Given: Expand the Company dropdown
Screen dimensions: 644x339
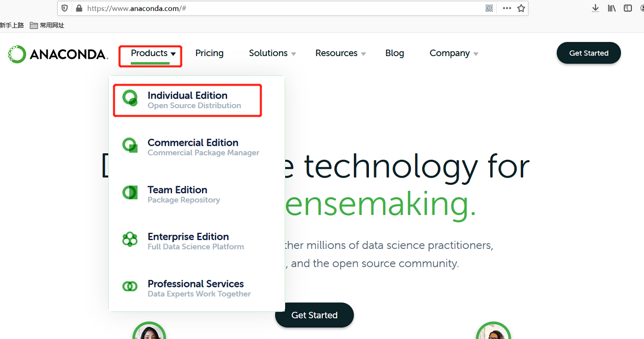Looking at the screenshot, I should (x=454, y=53).
